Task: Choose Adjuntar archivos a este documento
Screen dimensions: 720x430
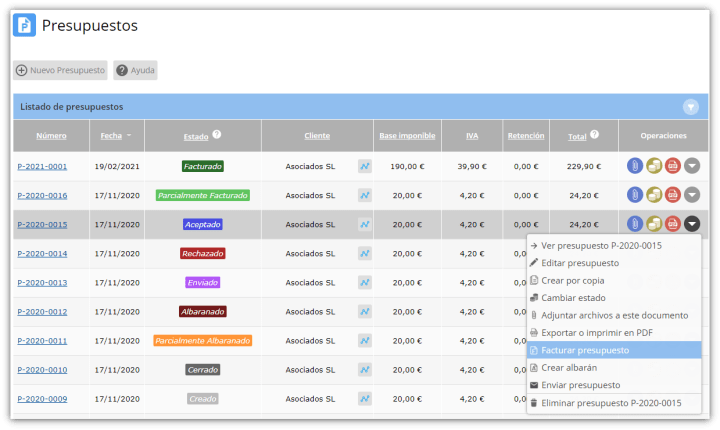Action: 614,315
